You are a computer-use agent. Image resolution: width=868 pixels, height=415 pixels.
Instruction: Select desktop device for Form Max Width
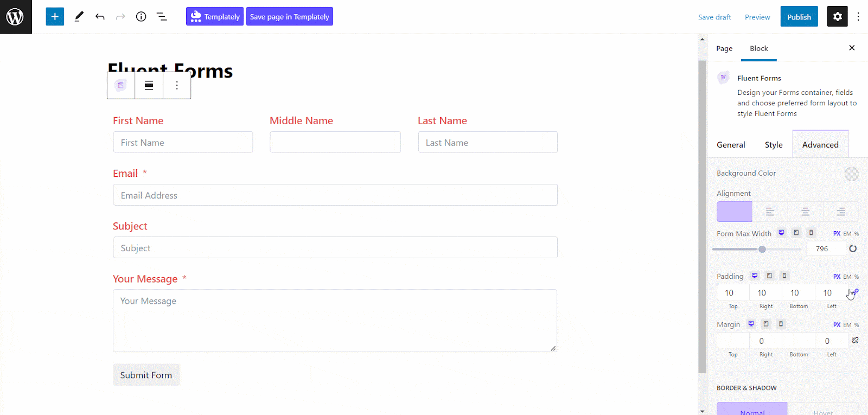(x=782, y=233)
